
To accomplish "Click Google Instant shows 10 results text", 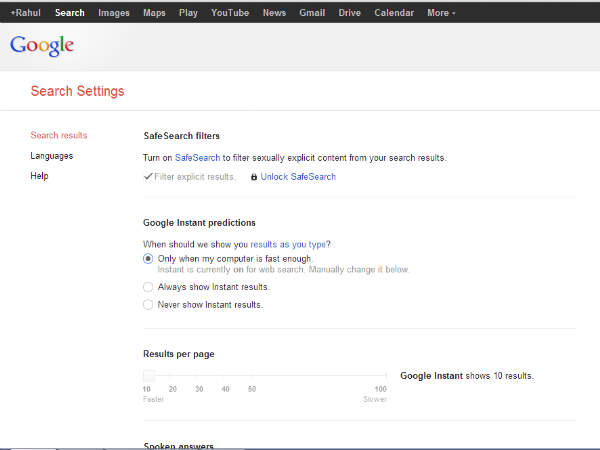I will (466, 376).
